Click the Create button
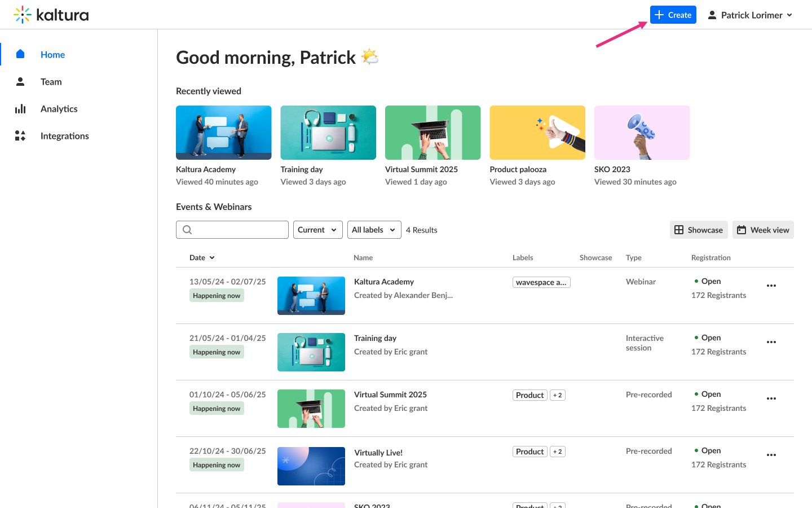The image size is (812, 508). click(x=673, y=15)
